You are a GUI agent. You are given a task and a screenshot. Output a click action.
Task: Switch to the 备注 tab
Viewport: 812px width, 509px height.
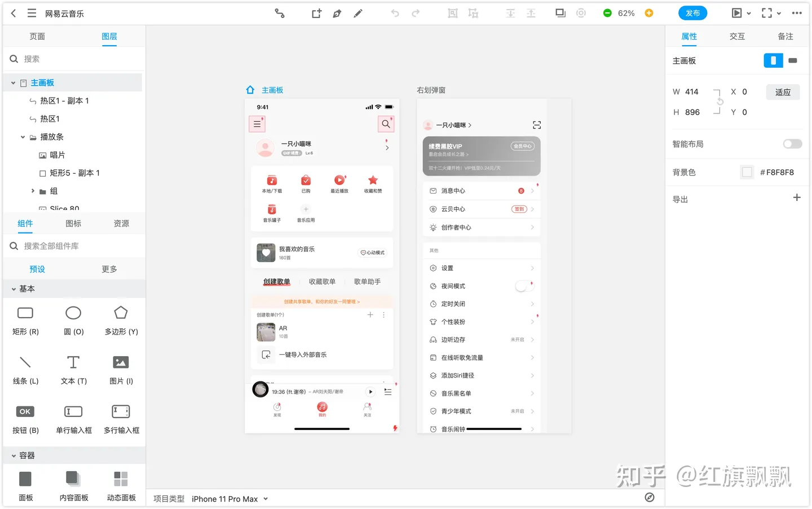pos(785,36)
